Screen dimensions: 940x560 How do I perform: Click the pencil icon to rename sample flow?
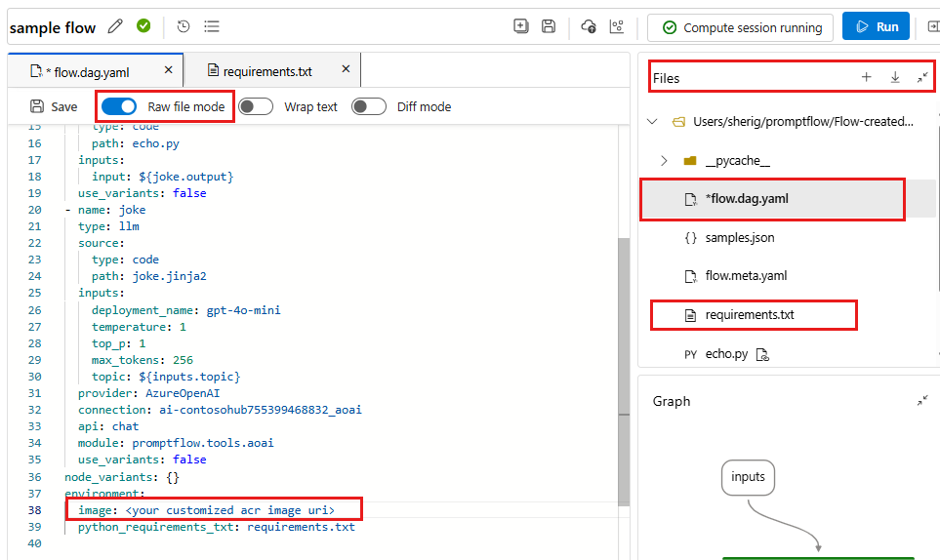115,26
